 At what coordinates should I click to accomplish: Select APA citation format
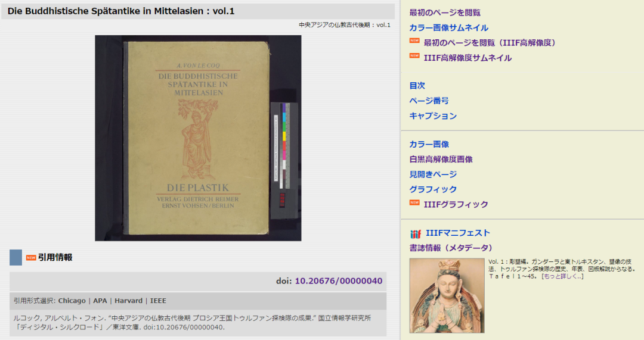100,301
